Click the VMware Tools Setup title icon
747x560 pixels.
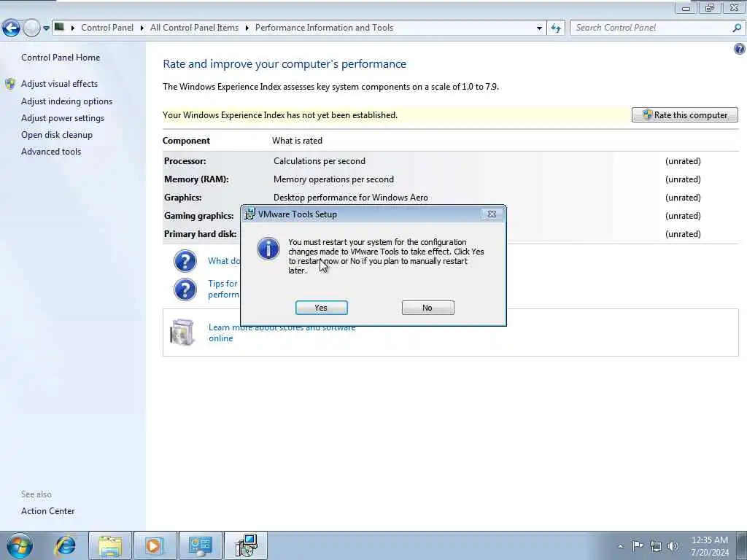coord(249,214)
